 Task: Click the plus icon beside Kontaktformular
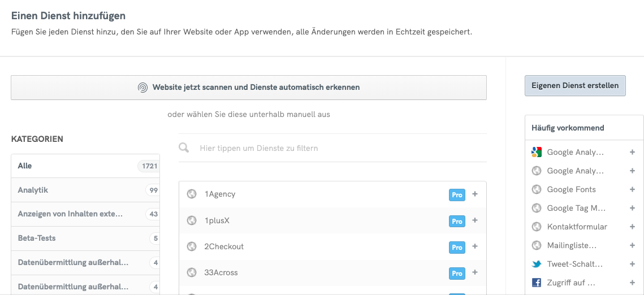pyautogui.click(x=632, y=227)
